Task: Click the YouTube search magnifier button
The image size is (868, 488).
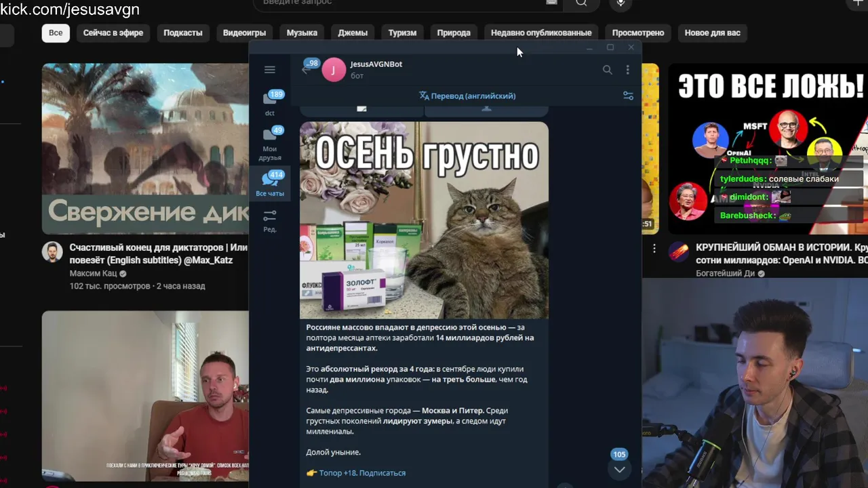Action: pyautogui.click(x=581, y=3)
